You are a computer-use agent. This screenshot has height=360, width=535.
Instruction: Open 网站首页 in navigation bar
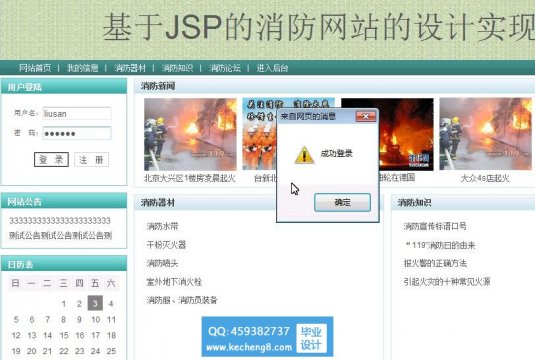35,68
